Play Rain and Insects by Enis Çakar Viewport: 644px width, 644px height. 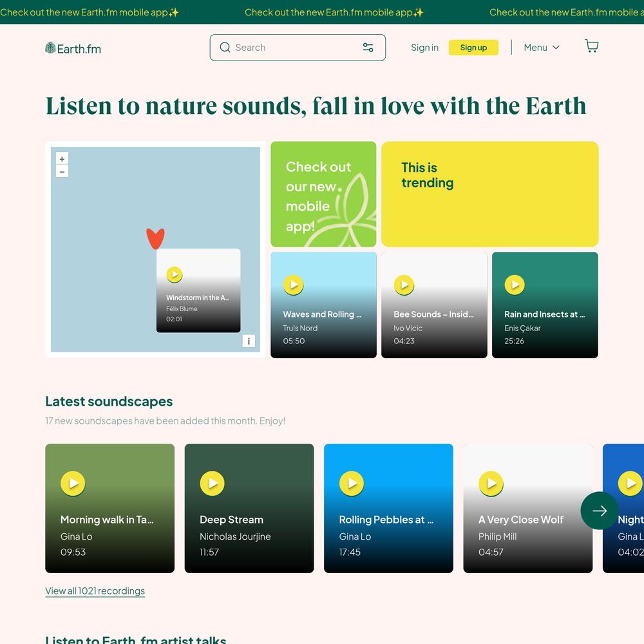click(515, 285)
